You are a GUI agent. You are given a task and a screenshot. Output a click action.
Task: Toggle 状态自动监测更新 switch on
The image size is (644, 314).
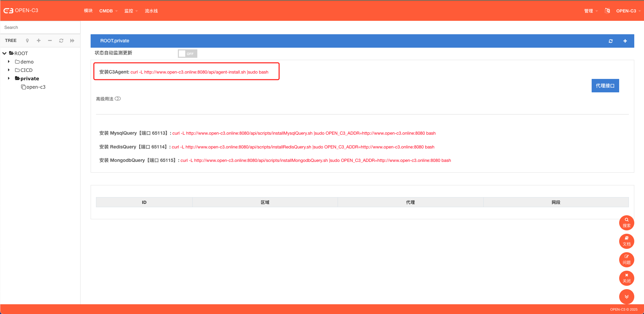coord(187,54)
